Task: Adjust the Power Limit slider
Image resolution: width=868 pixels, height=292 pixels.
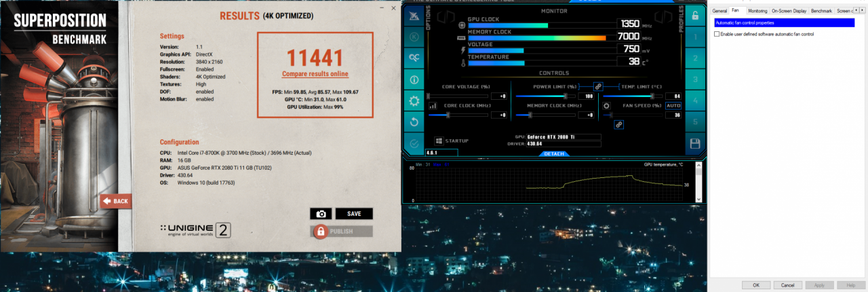Action: [x=545, y=96]
